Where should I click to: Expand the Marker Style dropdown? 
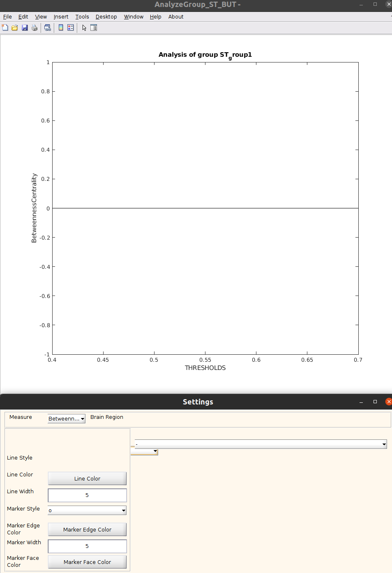87,510
